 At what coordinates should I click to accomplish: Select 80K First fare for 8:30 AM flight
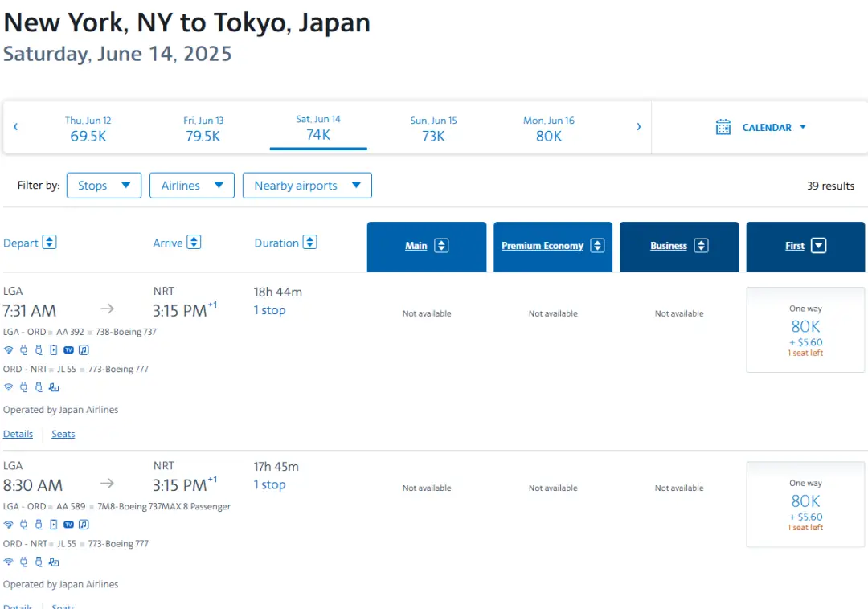pos(805,504)
